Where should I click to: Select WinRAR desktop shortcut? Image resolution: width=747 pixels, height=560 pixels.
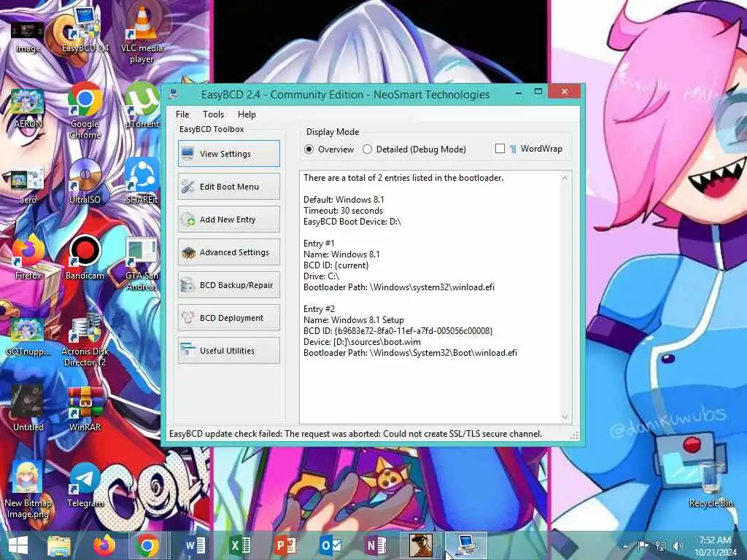pyautogui.click(x=85, y=408)
